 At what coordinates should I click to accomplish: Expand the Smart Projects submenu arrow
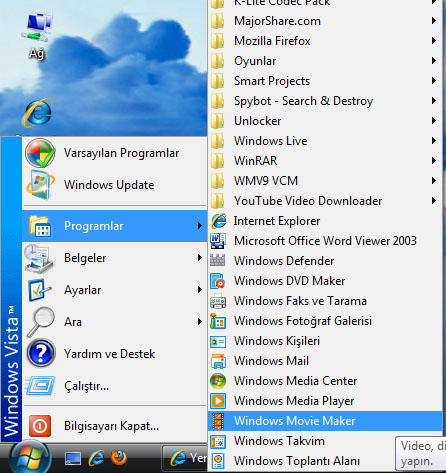(434, 80)
